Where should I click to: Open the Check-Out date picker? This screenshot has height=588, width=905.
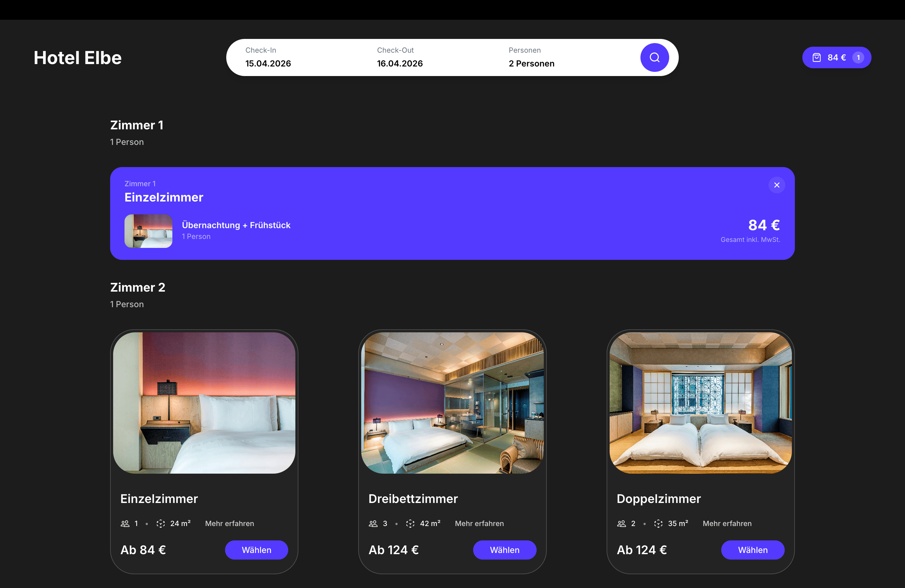click(400, 57)
